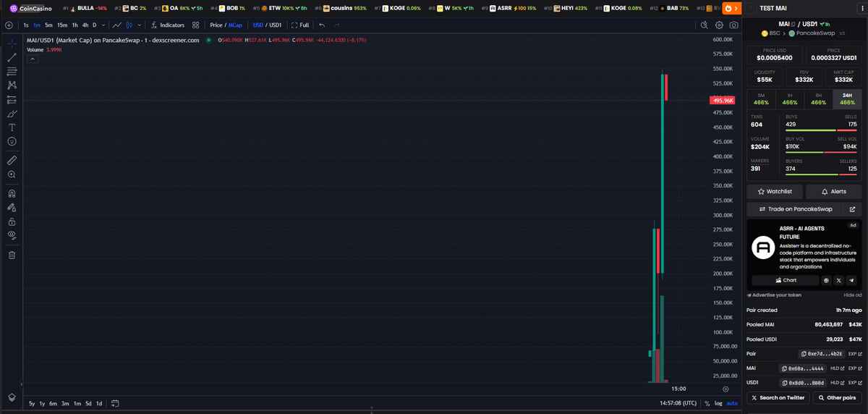Hide all drawings with eye icon
The width and height of the screenshot is (868, 414).
(12, 235)
